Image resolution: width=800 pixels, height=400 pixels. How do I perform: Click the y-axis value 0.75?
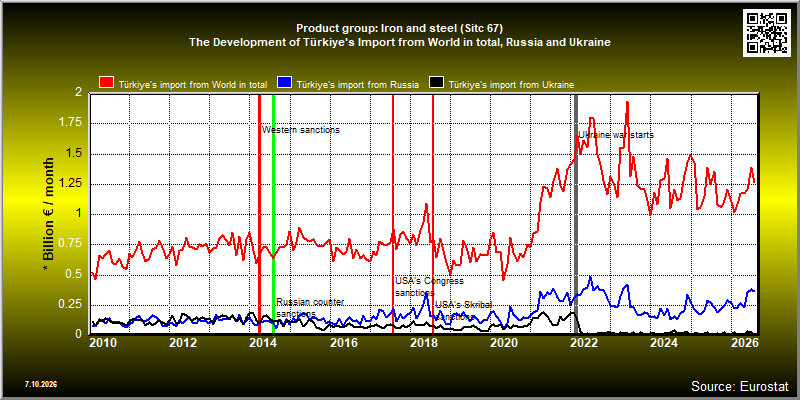point(71,243)
